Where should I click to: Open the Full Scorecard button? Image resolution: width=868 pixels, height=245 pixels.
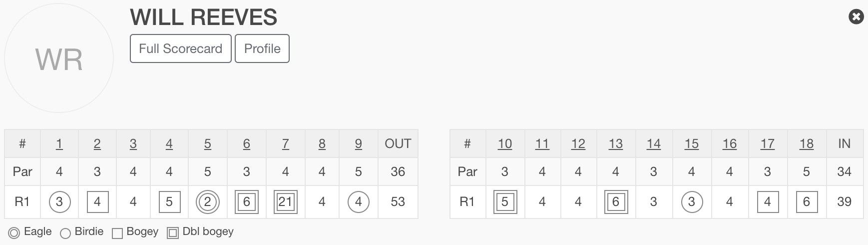pos(180,48)
